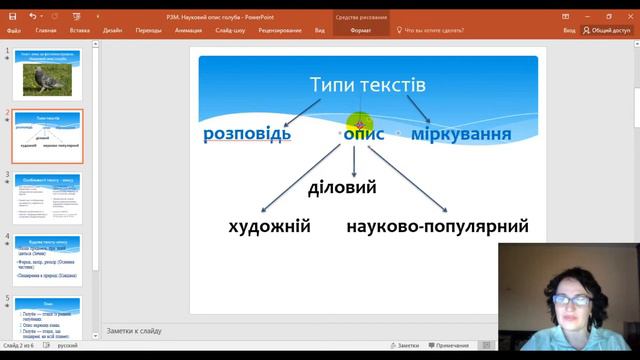This screenshot has height=360, width=640.
Task: Click the Redo icon in quick access
Action: (x=54, y=16)
